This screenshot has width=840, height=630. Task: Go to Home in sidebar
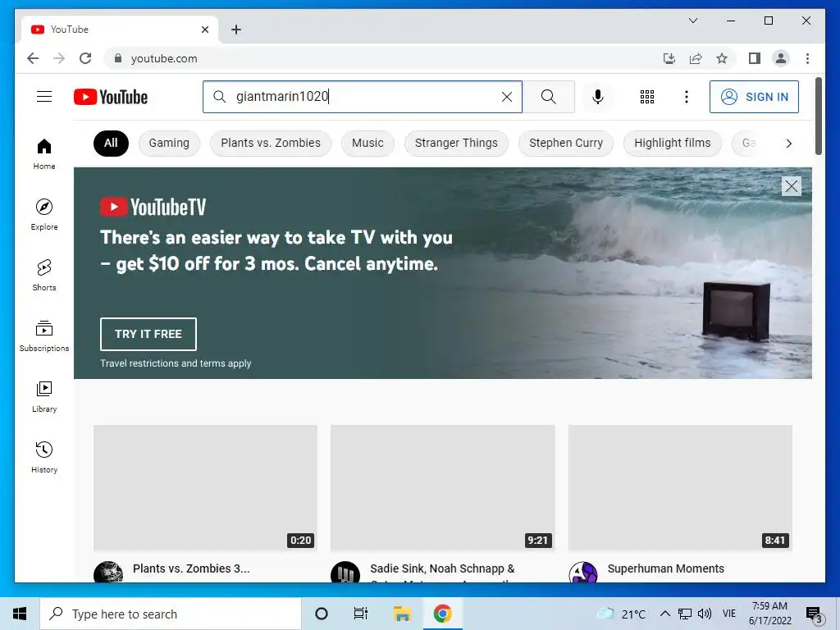(x=44, y=153)
